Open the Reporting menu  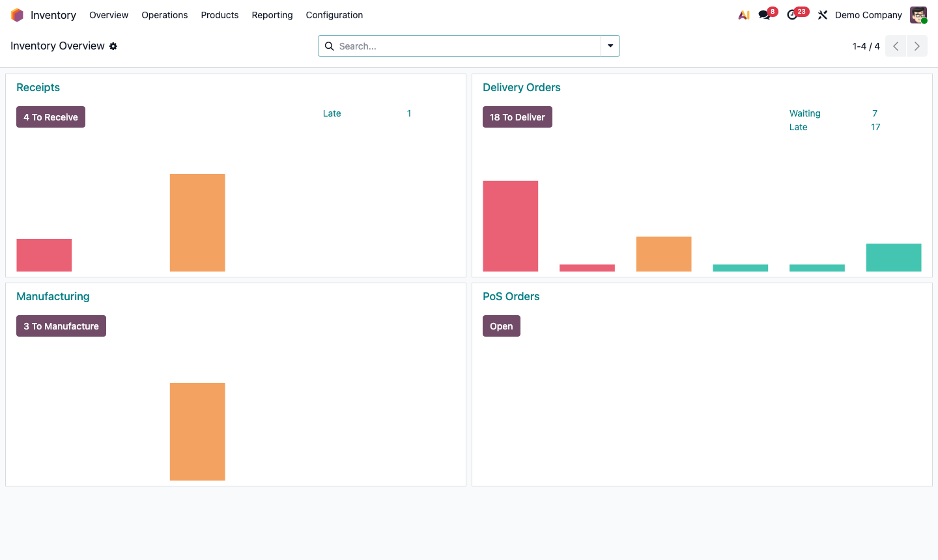pyautogui.click(x=272, y=15)
